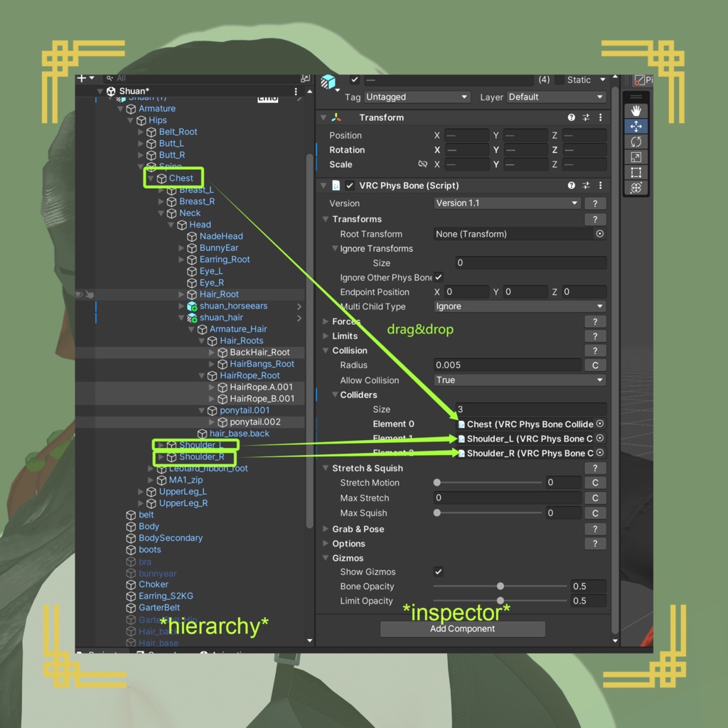728x728 pixels.
Task: Expand UpperLeg_L in hierarchy
Action: coord(141,491)
